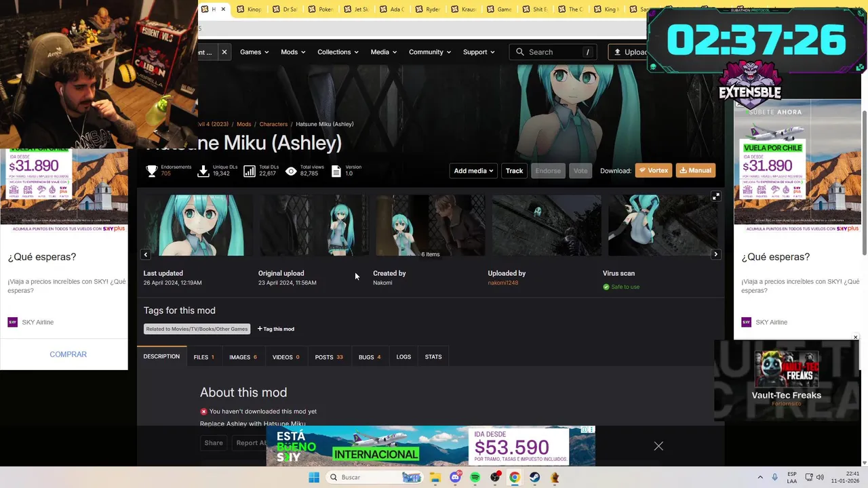Go to next gallery image
Viewport: 868px width, 488px height.
(x=715, y=254)
